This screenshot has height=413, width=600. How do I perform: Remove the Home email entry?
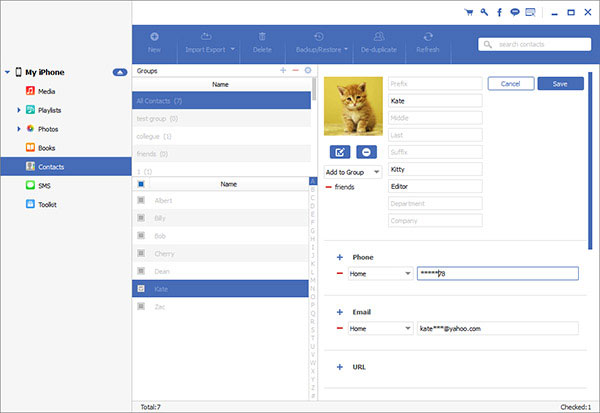pyautogui.click(x=339, y=328)
